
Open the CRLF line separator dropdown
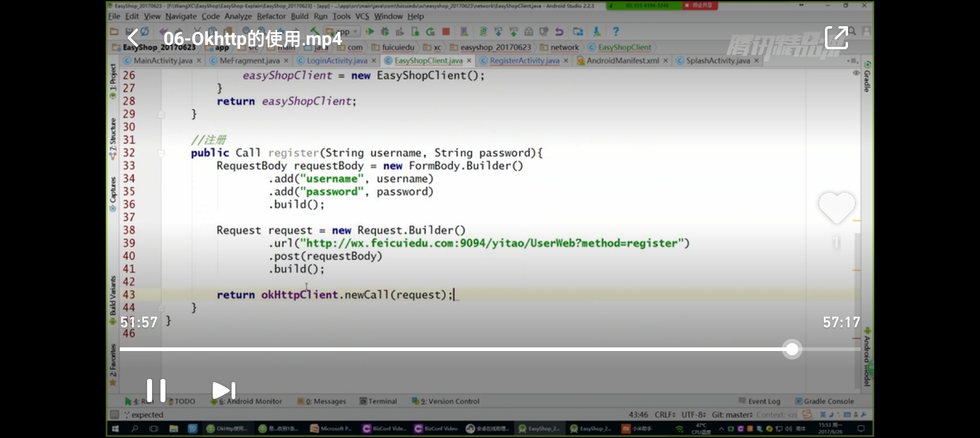pos(664,415)
